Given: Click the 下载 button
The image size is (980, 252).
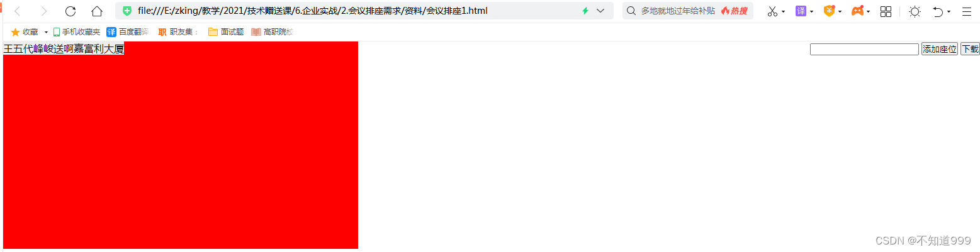Looking at the screenshot, I should (x=969, y=50).
